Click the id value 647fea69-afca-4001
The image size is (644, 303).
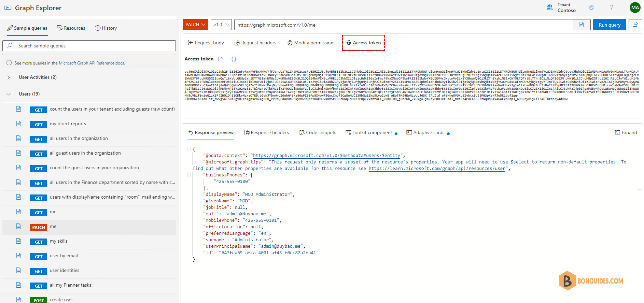pyautogui.click(x=268, y=252)
